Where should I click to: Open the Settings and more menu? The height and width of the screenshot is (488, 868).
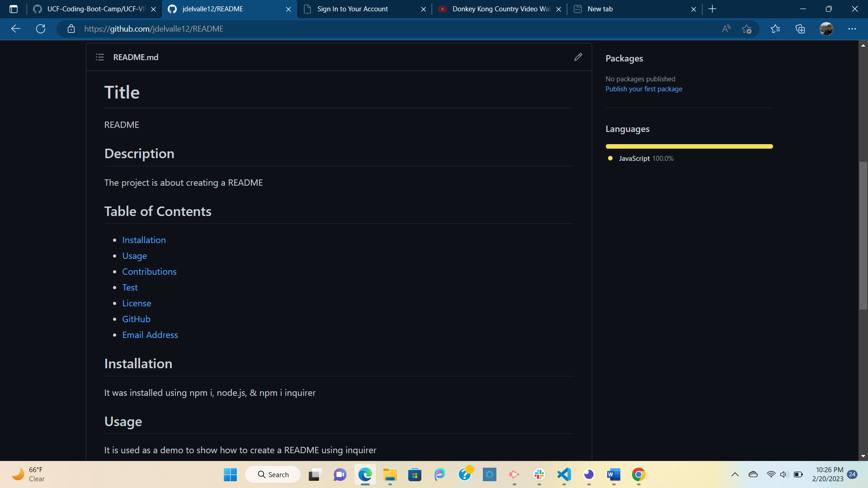[x=853, y=28]
